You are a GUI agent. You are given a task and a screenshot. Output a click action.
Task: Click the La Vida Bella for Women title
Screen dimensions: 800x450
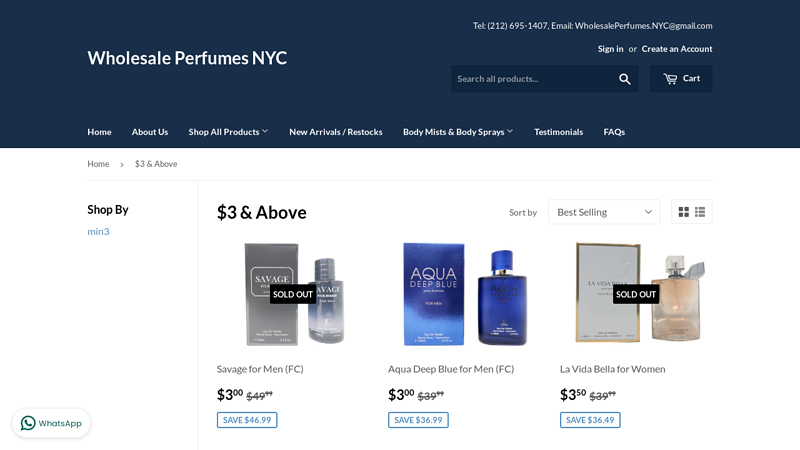coord(612,369)
